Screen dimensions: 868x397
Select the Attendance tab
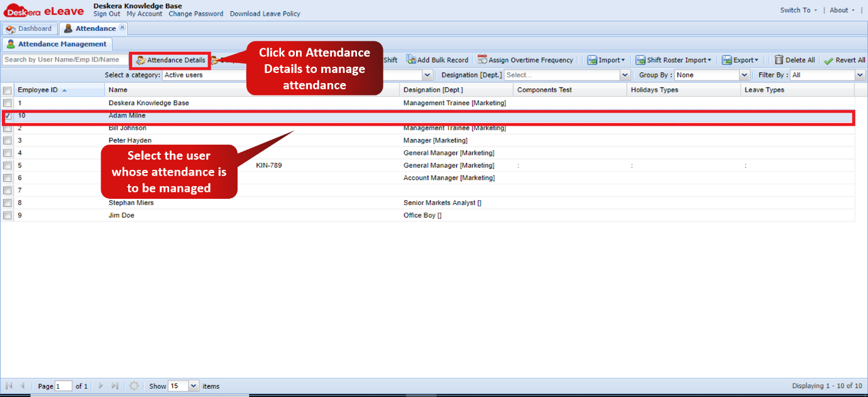coord(91,28)
